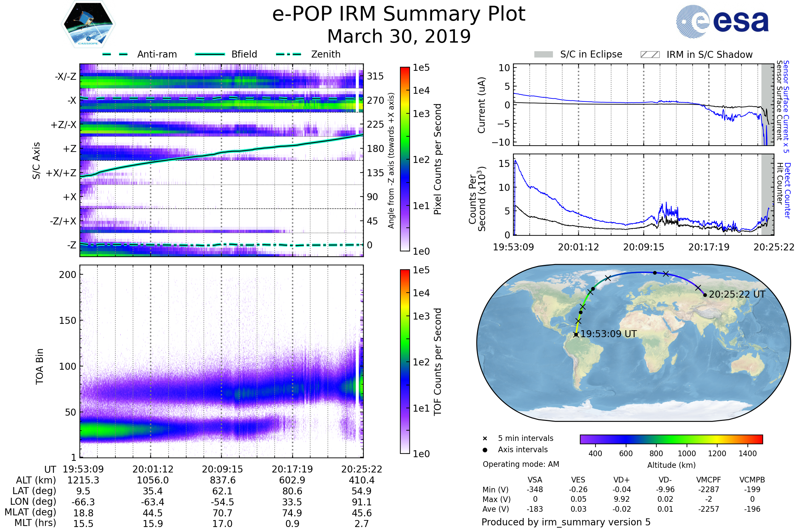Click the Anti-ram dashed legend line
Screen dimensions: 798x532
[x=115, y=54]
